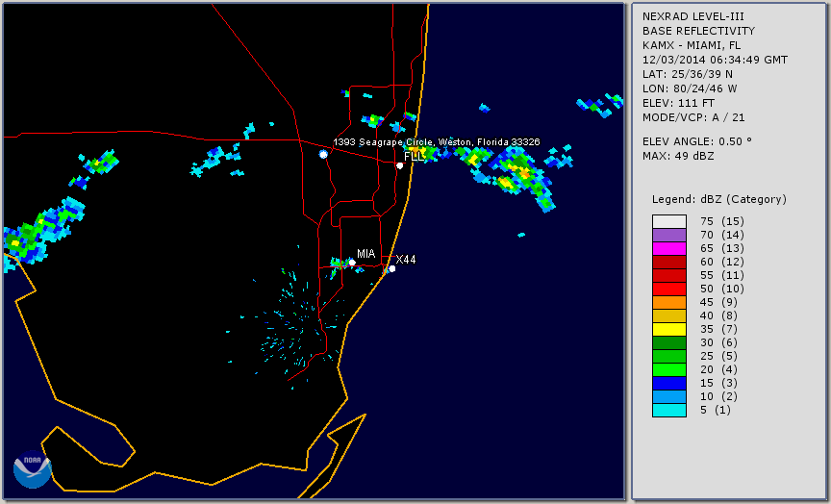Click 'NEXRAD LEVEL-III' header text
Image resolution: width=831 pixels, height=504 pixels.
click(x=693, y=17)
